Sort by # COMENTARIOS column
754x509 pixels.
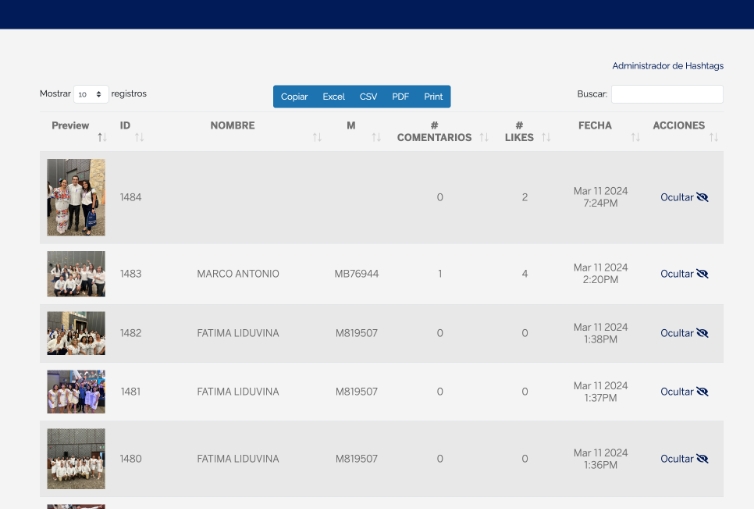point(434,132)
